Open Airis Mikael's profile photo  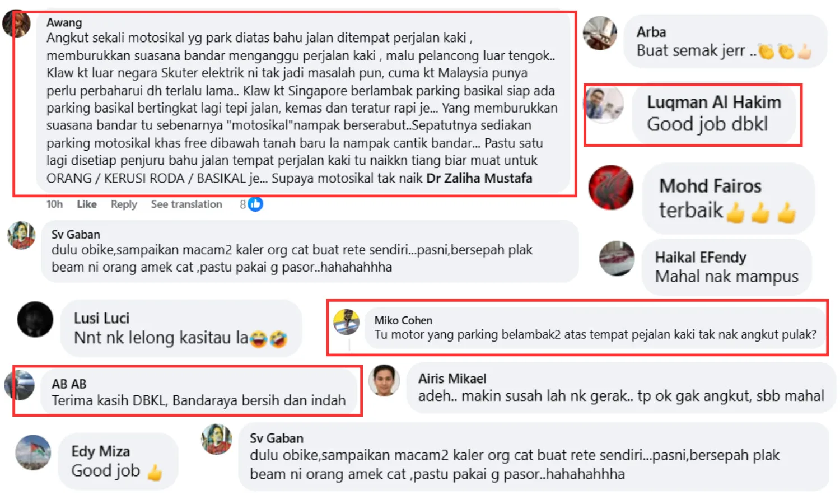pyautogui.click(x=384, y=380)
